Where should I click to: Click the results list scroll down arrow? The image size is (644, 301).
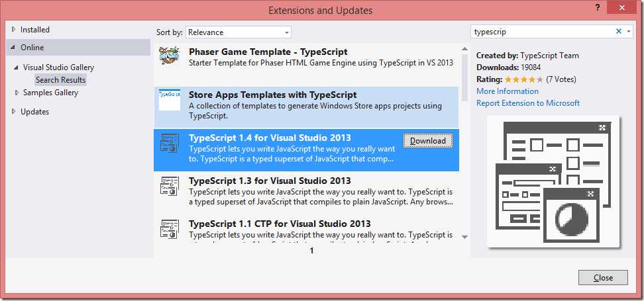point(464,237)
